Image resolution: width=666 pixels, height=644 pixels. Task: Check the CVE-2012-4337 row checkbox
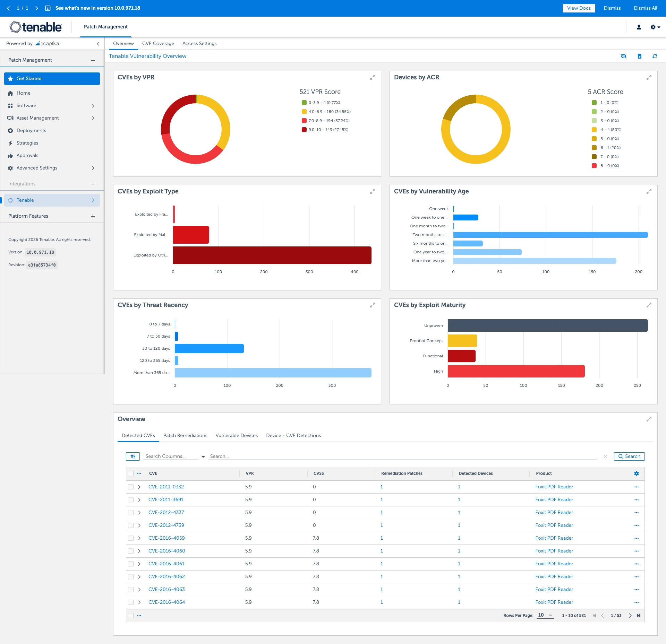pyautogui.click(x=131, y=513)
